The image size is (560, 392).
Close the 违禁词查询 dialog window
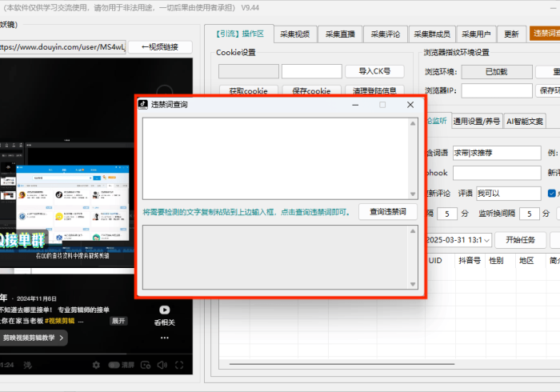(410, 104)
